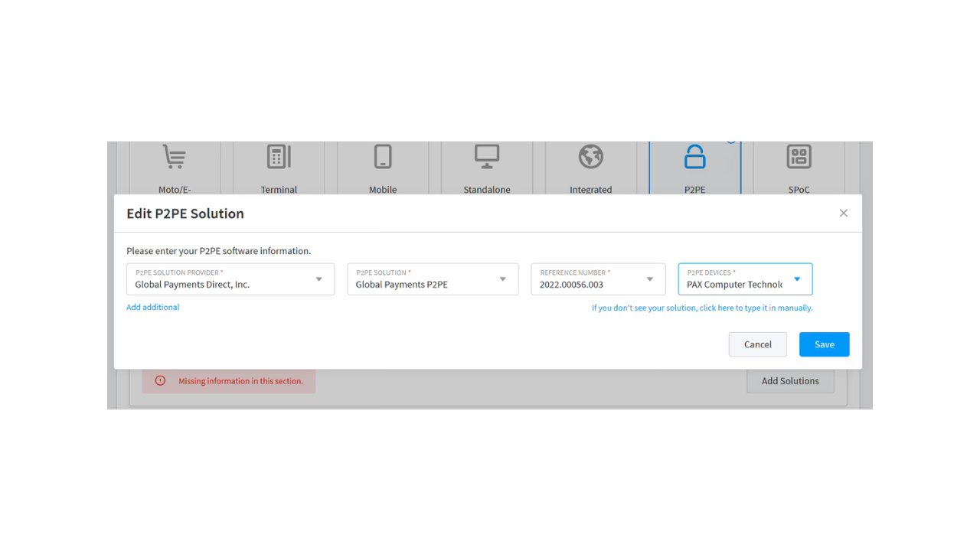Select the P2PE padlock icon

(x=695, y=156)
